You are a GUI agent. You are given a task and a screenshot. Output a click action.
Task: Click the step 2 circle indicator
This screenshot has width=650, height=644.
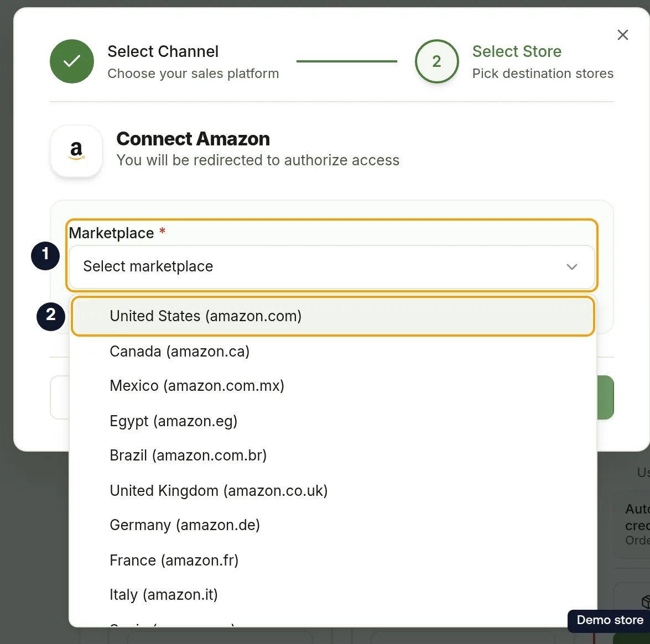436,61
